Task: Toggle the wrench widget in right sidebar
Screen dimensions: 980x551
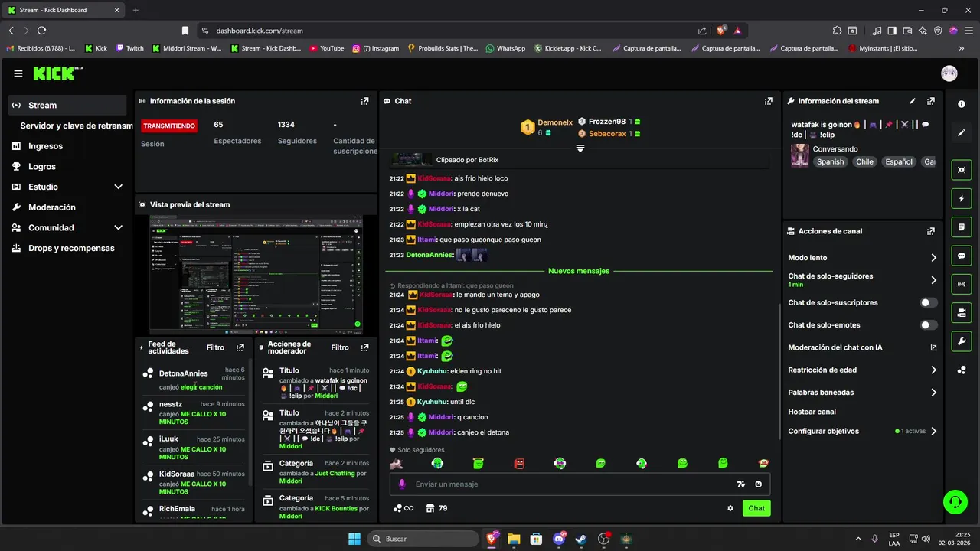Action: coord(962,341)
